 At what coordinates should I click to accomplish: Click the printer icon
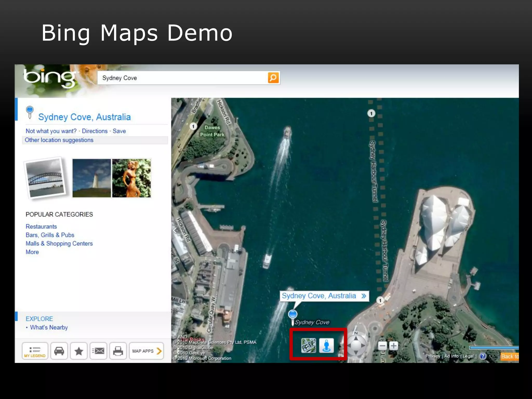tap(118, 351)
